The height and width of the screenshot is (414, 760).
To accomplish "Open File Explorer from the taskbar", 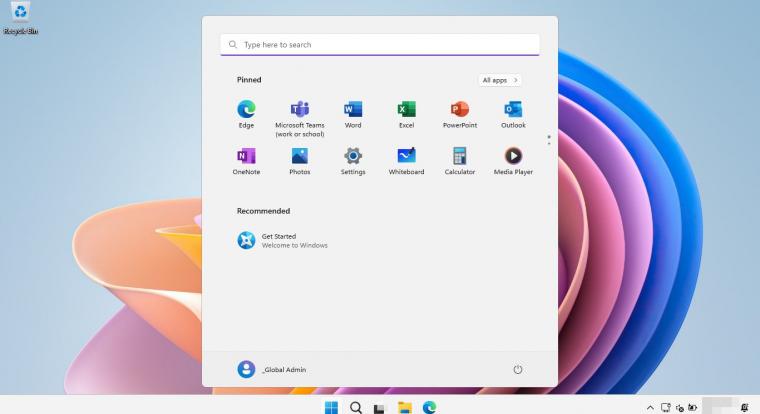I will click(405, 408).
